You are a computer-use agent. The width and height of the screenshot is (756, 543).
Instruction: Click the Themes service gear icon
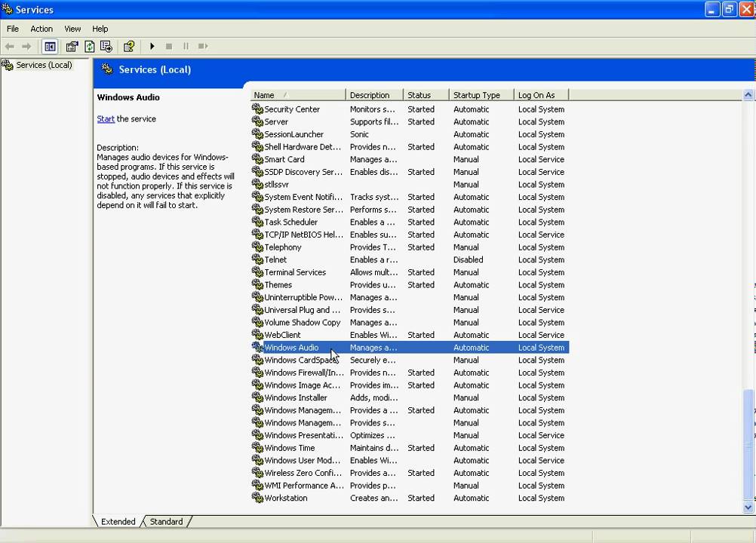(x=257, y=284)
